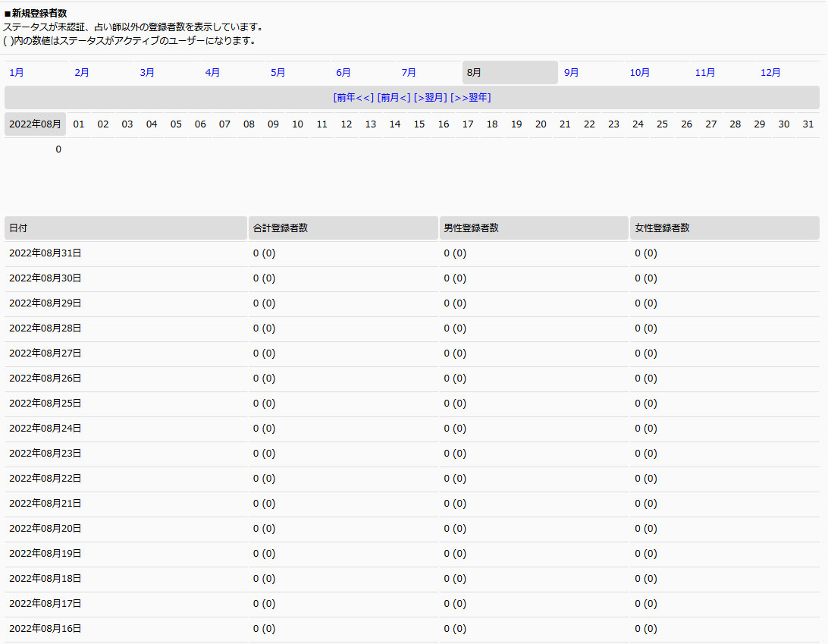This screenshot has width=828, height=644.
Task: Select the 2022年08月31日 table row
Action: [x=45, y=253]
